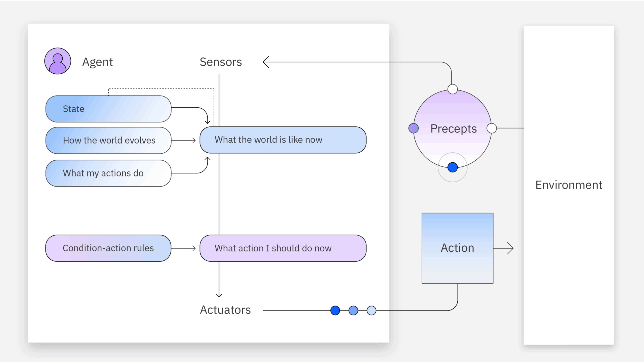Image resolution: width=644 pixels, height=362 pixels.
Task: Click the arrow right of Action block
Action: tap(504, 248)
